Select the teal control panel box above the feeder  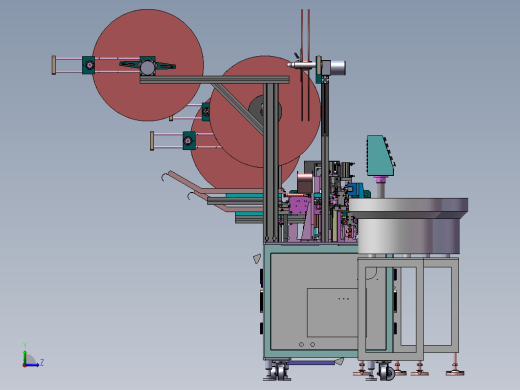click(380, 156)
